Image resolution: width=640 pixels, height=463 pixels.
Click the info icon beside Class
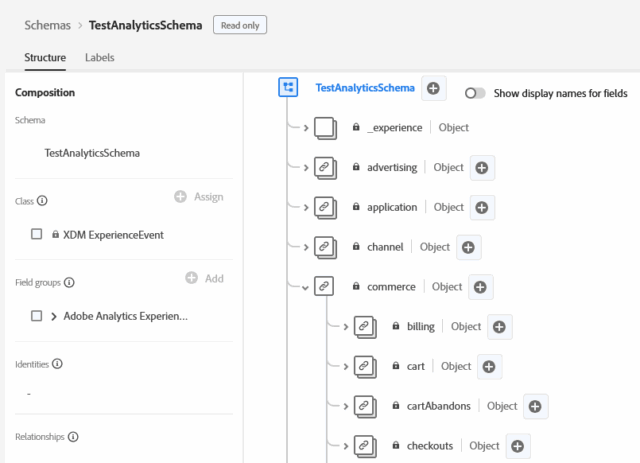[42, 201]
